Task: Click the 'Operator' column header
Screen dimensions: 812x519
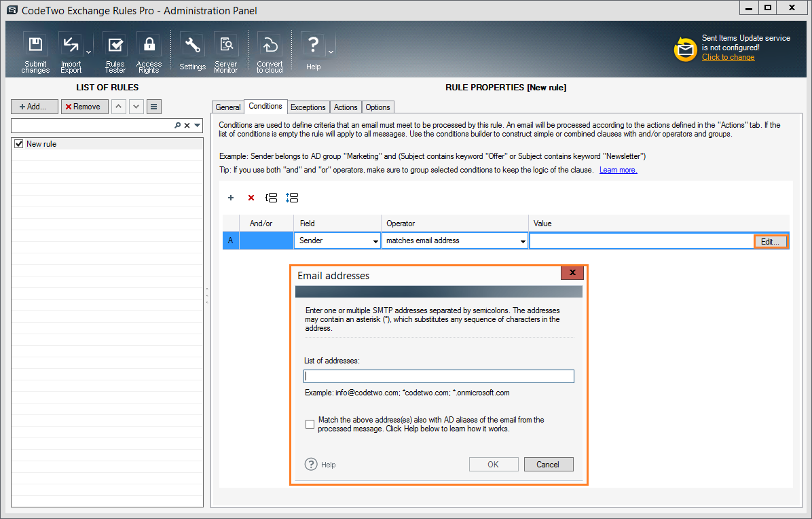Action: pos(455,223)
